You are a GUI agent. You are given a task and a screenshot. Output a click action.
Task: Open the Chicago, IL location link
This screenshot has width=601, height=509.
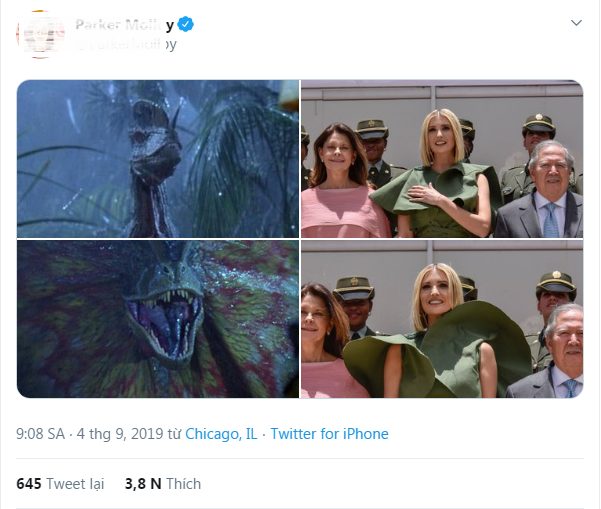pos(218,434)
